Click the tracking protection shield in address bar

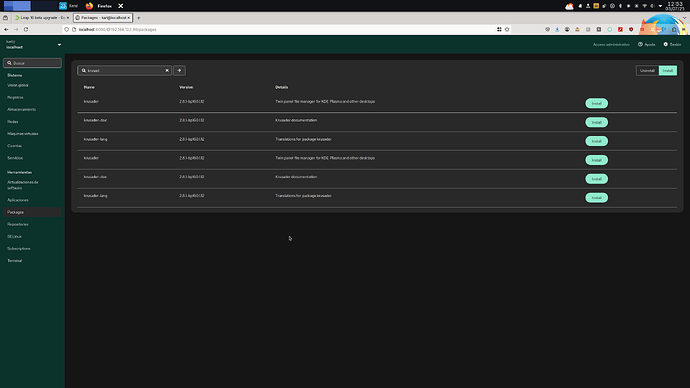pyautogui.click(x=66, y=29)
